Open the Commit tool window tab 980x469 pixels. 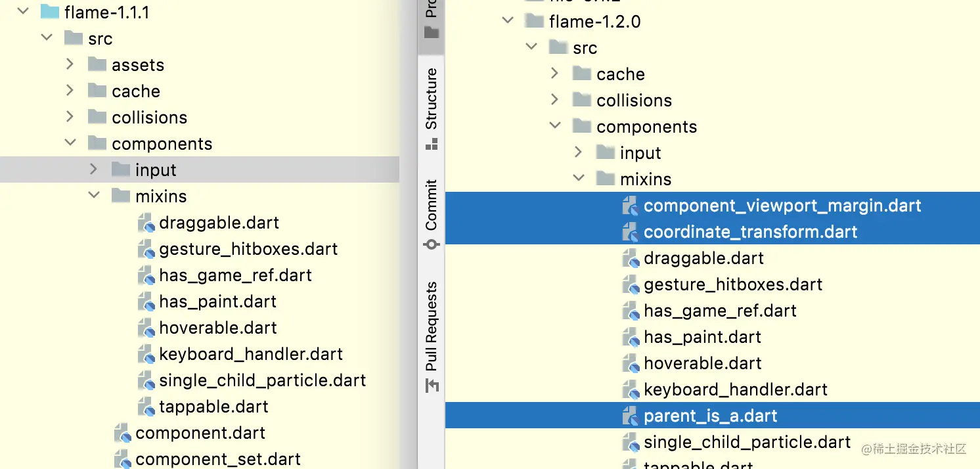(x=431, y=214)
